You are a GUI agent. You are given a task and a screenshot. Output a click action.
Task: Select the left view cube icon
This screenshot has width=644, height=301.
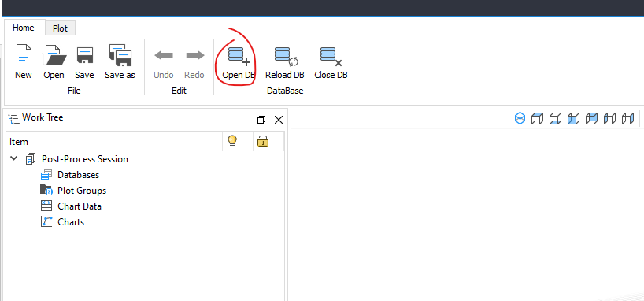coord(609,119)
